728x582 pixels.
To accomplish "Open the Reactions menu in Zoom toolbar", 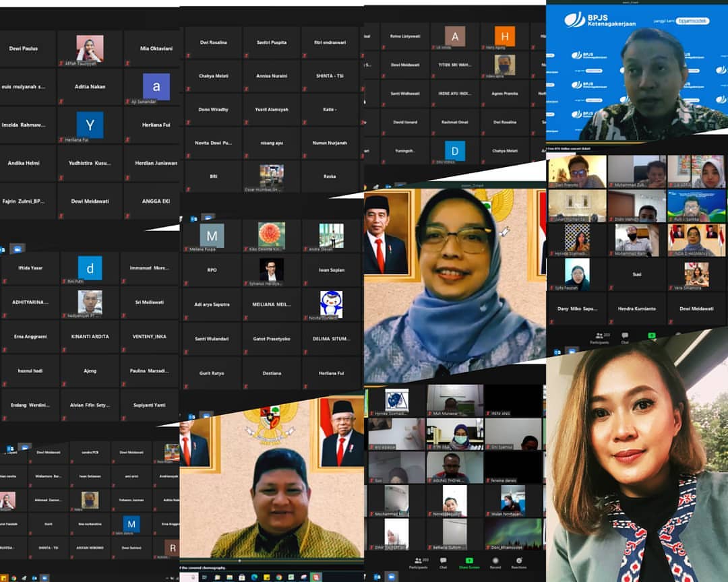I will (518, 562).
